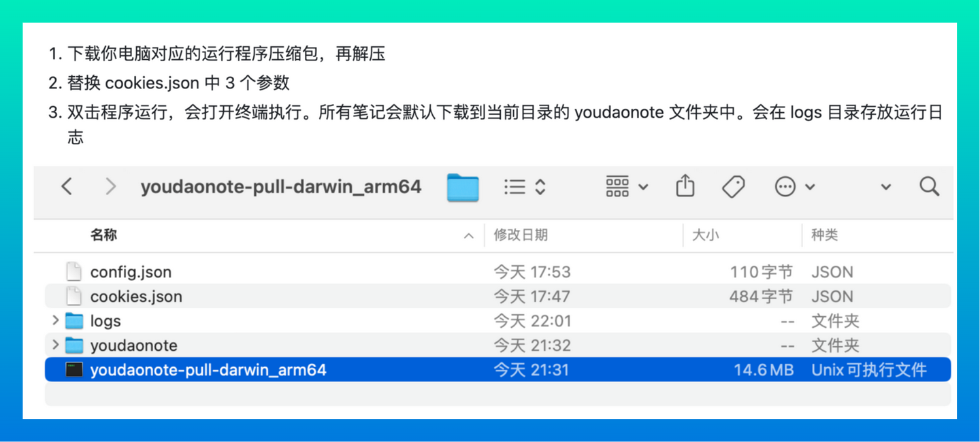This screenshot has width=980, height=442.
Task: Sort files by the 修改日期 column
Action: [521, 235]
